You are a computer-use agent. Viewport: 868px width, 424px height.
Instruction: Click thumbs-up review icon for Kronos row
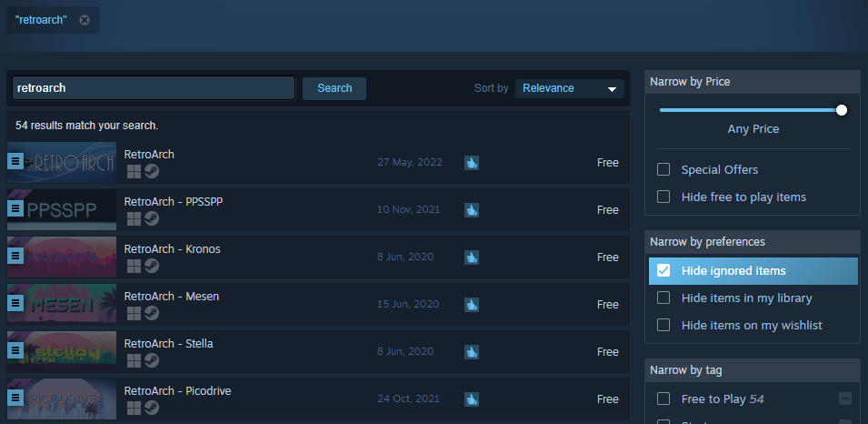pos(471,257)
